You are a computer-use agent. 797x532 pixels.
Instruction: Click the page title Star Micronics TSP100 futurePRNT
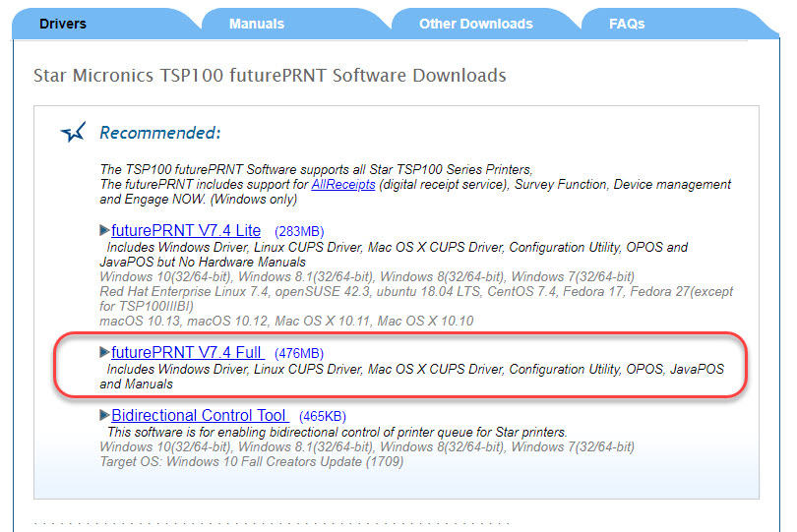(x=270, y=75)
